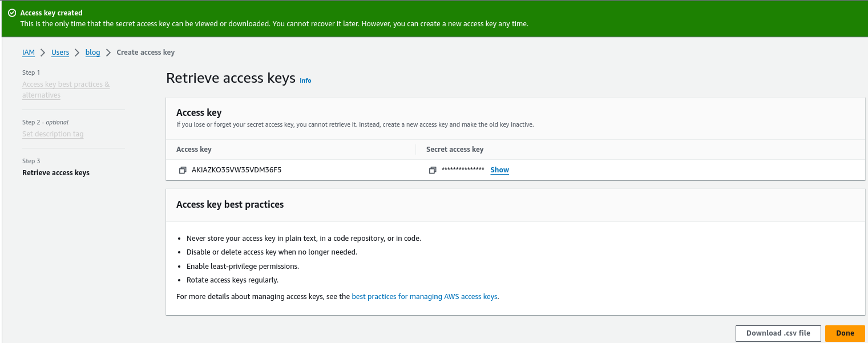Click the green success checkmark icon in the banner

tap(12, 13)
